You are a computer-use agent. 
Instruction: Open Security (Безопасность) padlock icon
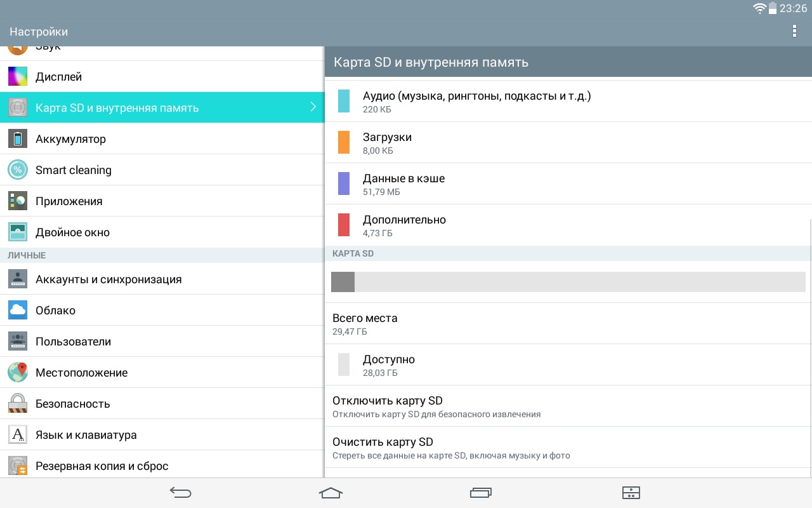point(18,404)
